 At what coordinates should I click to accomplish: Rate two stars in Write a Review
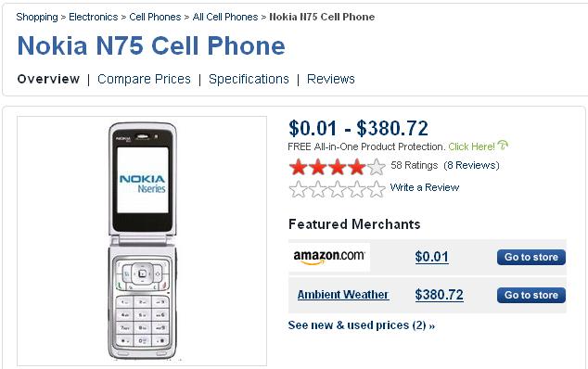tap(317, 189)
